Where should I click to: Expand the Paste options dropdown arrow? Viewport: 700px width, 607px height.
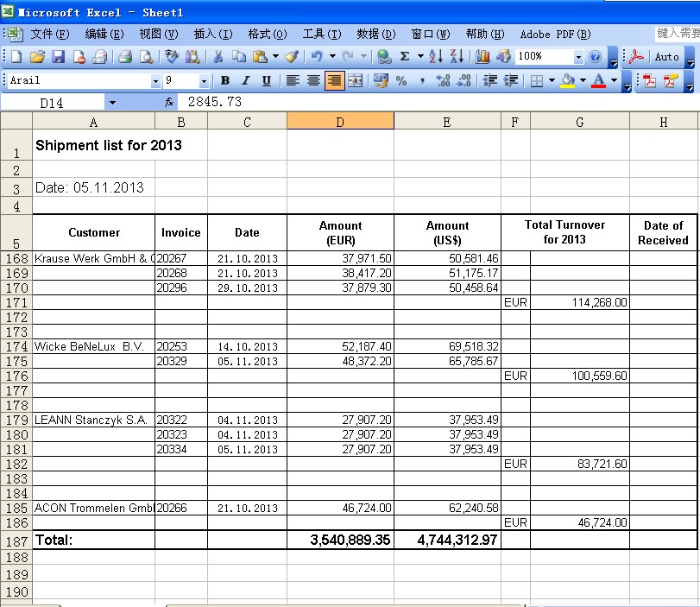tap(275, 57)
